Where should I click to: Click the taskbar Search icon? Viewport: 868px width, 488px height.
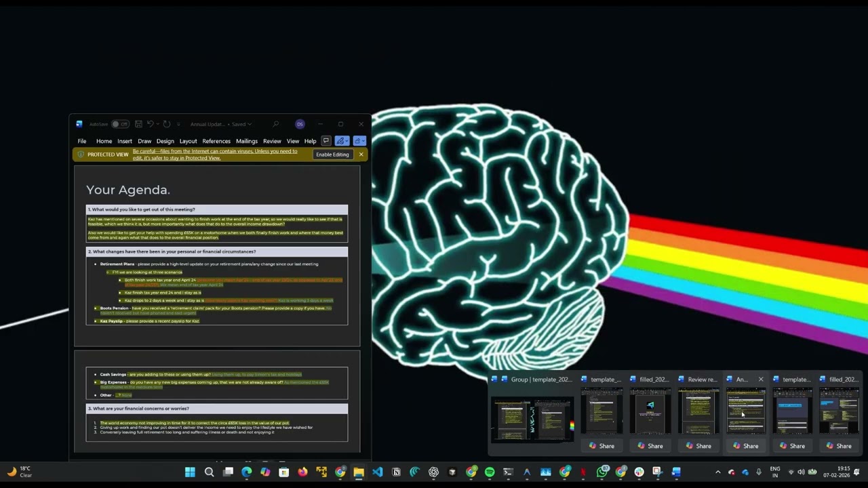click(209, 472)
